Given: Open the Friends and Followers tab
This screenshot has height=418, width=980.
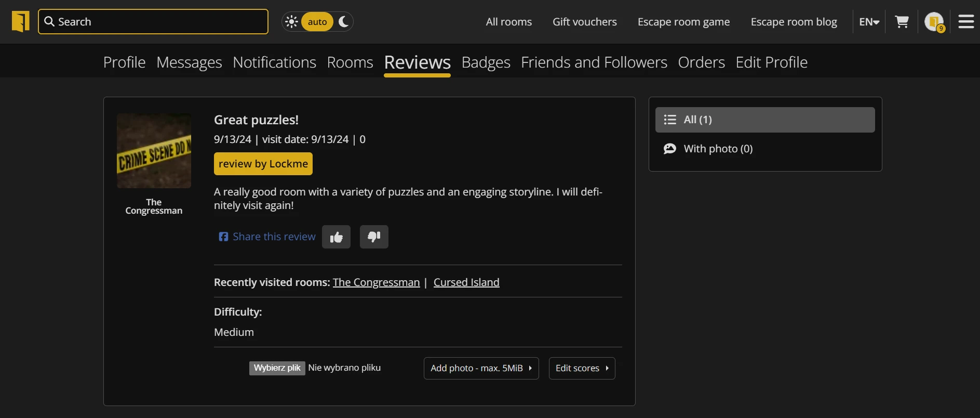Looking at the screenshot, I should coord(594,62).
